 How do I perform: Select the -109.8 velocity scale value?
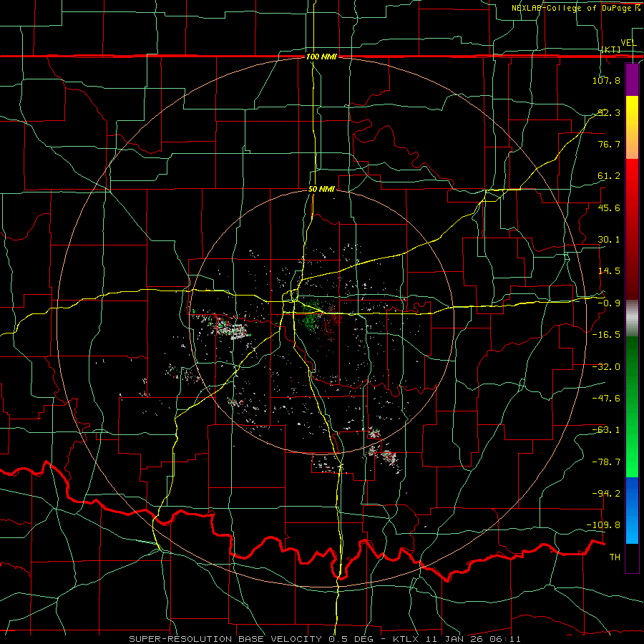[604, 525]
